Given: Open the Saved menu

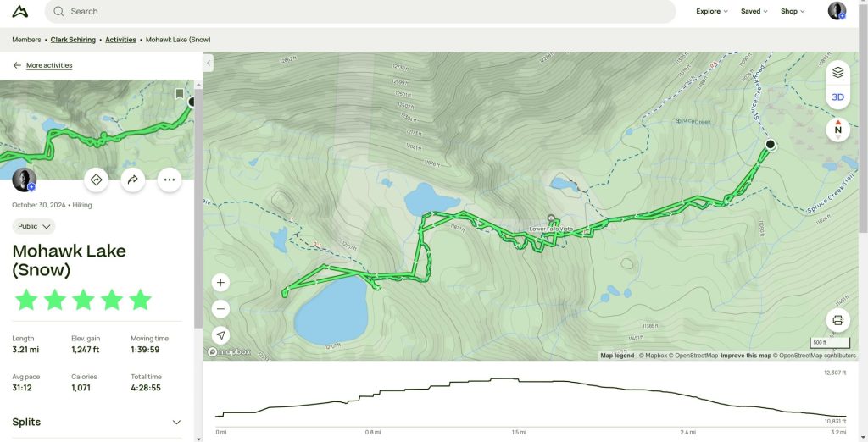Looking at the screenshot, I should [754, 11].
